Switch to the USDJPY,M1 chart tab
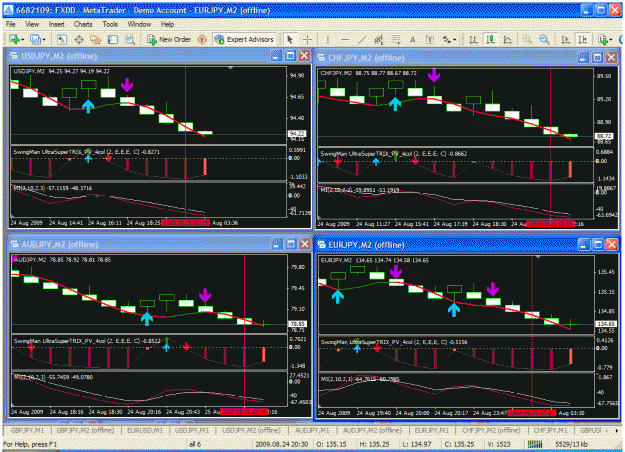This screenshot has width=625, height=452. 192,430
